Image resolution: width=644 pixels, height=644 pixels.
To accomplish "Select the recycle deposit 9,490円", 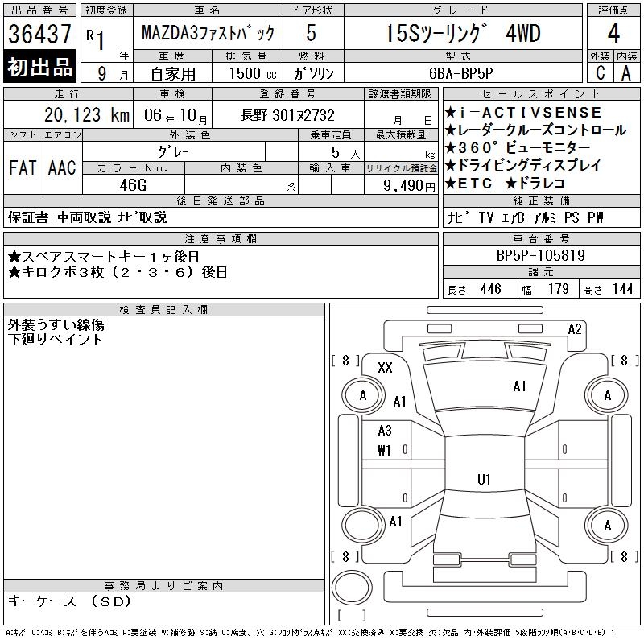I will [x=409, y=185].
